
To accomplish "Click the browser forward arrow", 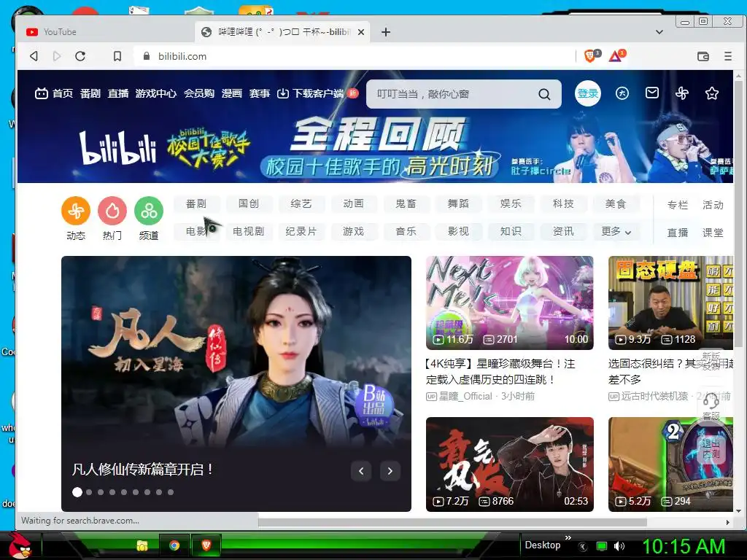I will 57,56.
